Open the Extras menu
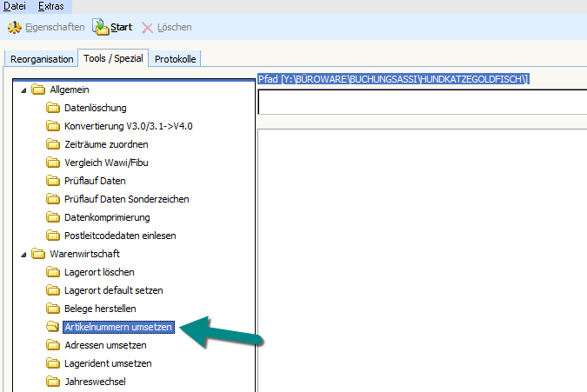Screen dimensions: 587x392 (51, 6)
